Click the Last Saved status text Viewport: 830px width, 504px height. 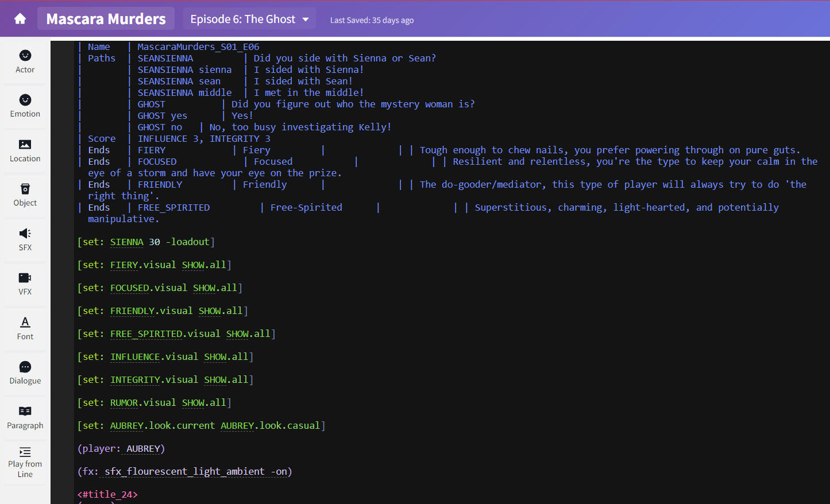pos(372,20)
